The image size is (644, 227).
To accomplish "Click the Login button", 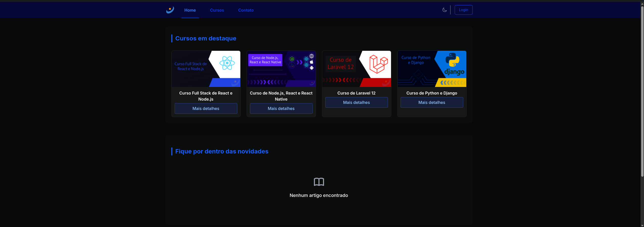I will (x=463, y=10).
